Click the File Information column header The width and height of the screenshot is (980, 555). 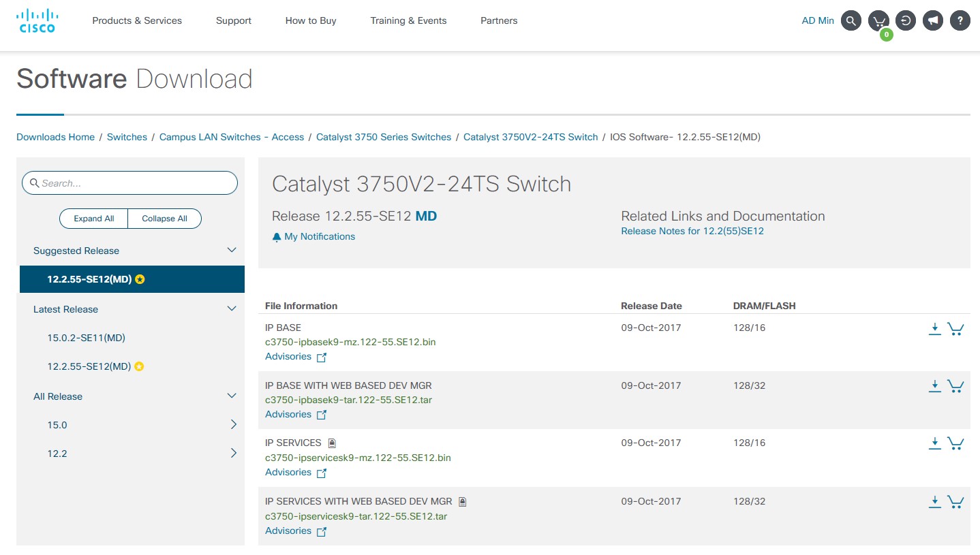[x=301, y=306]
